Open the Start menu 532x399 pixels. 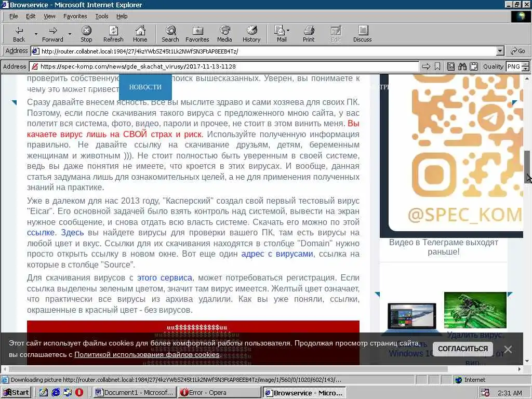pyautogui.click(x=16, y=393)
